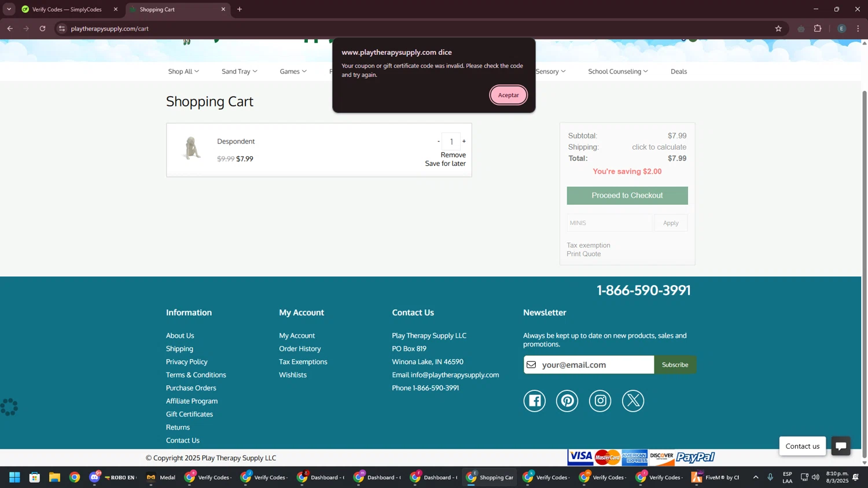Focus the coupon code field with MINIS
The image size is (868, 488).
(609, 223)
